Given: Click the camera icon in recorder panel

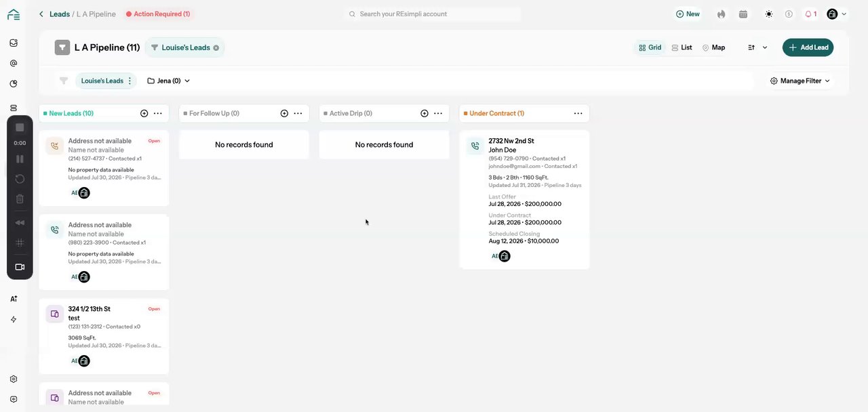Looking at the screenshot, I should point(20,267).
